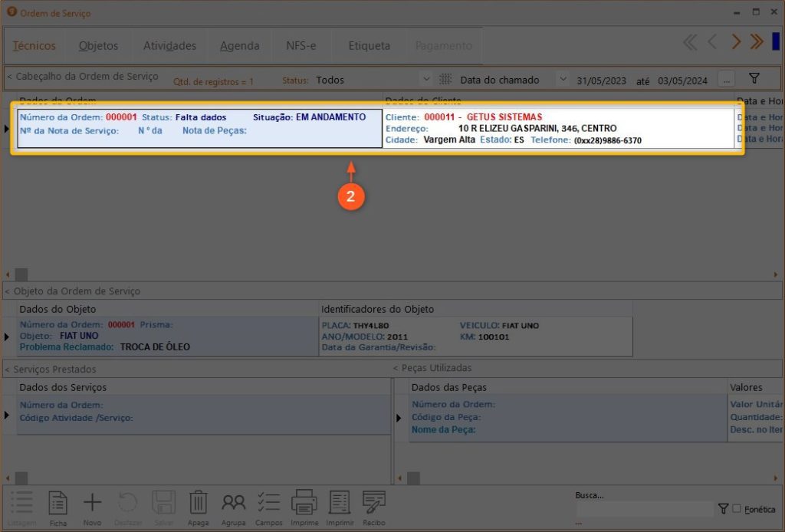Click the Busca search input field
This screenshot has width=785, height=532.
(644, 509)
